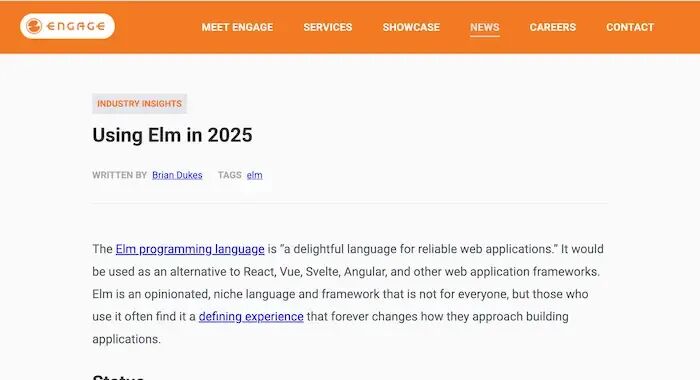
Task: Click the WRITTEN BY label
Action: (x=120, y=175)
